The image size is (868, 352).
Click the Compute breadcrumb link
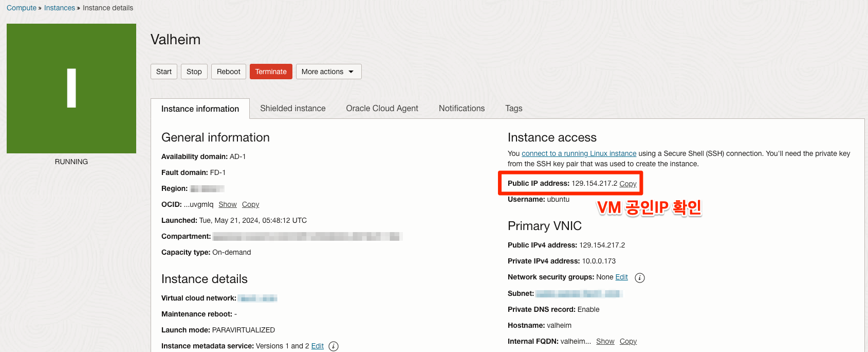point(22,8)
